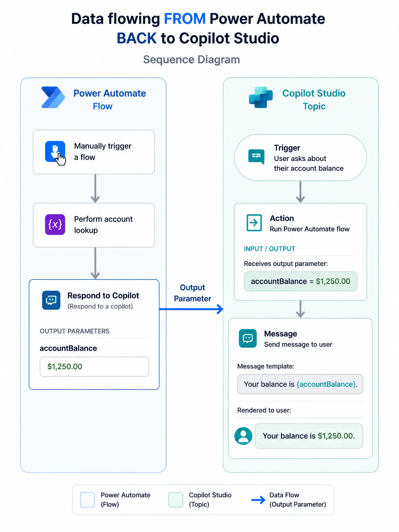Click the 'INPUT / OUTPUT' heading
This screenshot has height=532, width=399.
[x=269, y=249]
